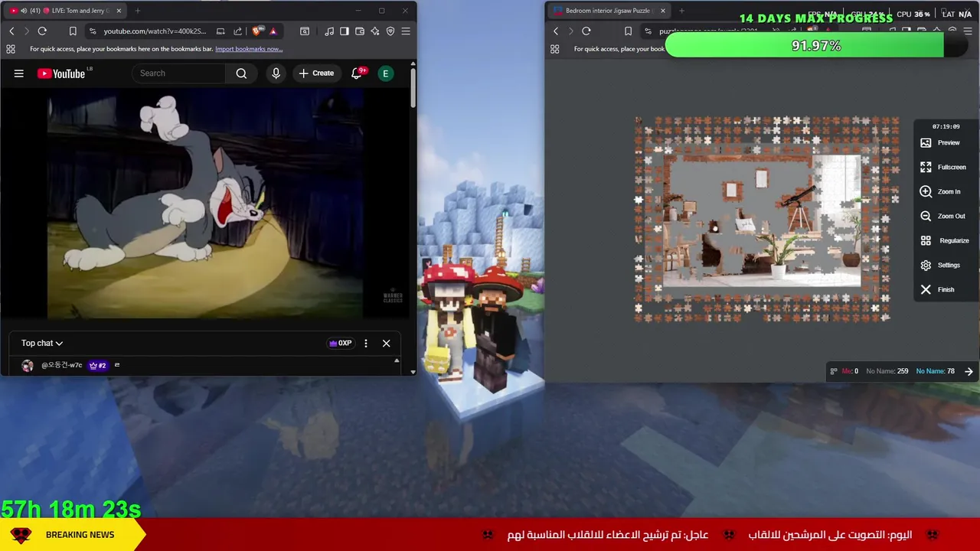The height and width of the screenshot is (551, 980).
Task: Open the YouTube hamburger guide menu
Action: pos(18,73)
